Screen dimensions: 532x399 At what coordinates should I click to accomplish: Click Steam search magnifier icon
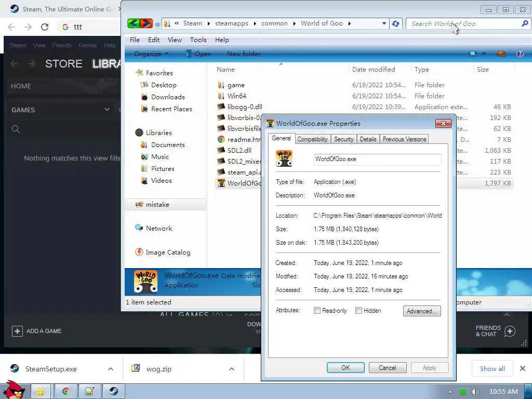pos(16,129)
